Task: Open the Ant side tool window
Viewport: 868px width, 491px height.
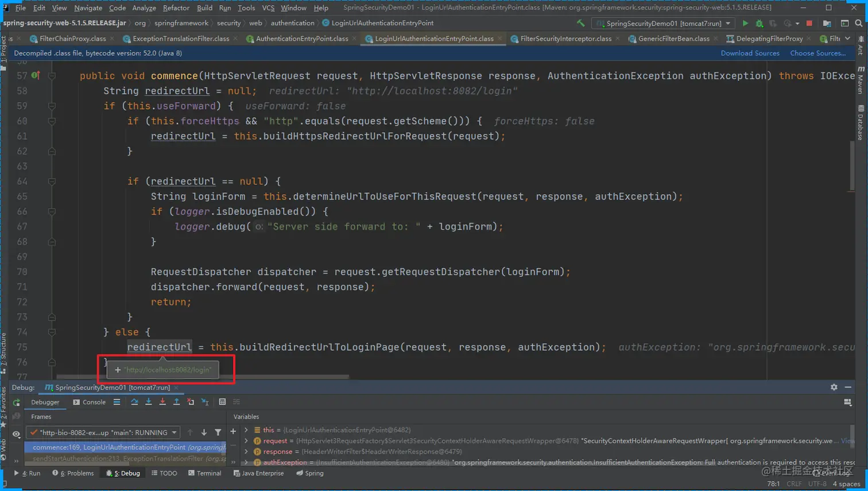Action: (861, 46)
